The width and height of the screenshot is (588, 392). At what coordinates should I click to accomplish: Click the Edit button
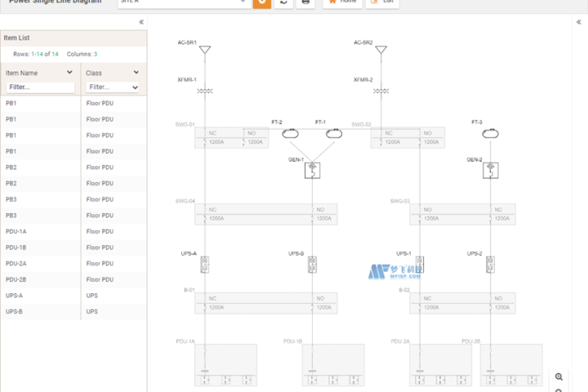[383, 2]
